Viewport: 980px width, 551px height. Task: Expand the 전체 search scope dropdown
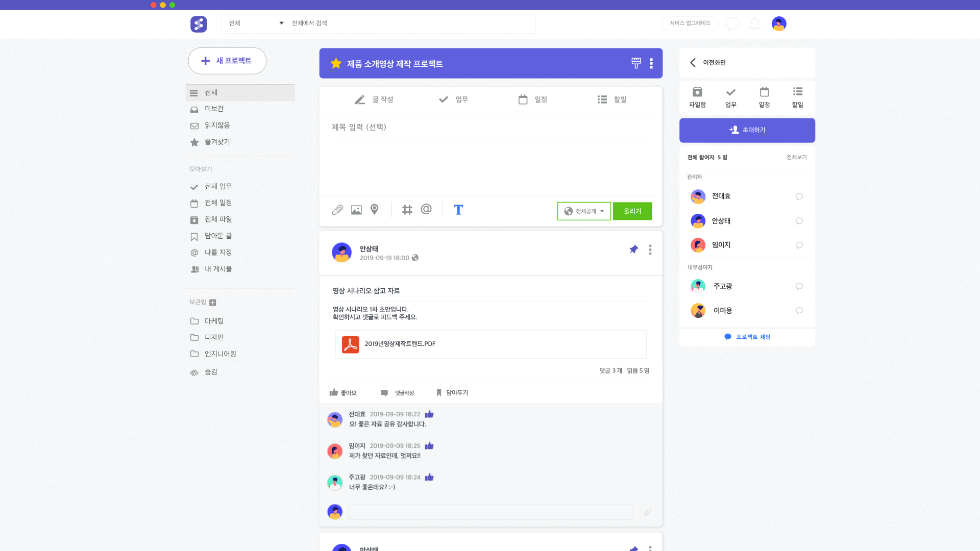click(x=256, y=23)
